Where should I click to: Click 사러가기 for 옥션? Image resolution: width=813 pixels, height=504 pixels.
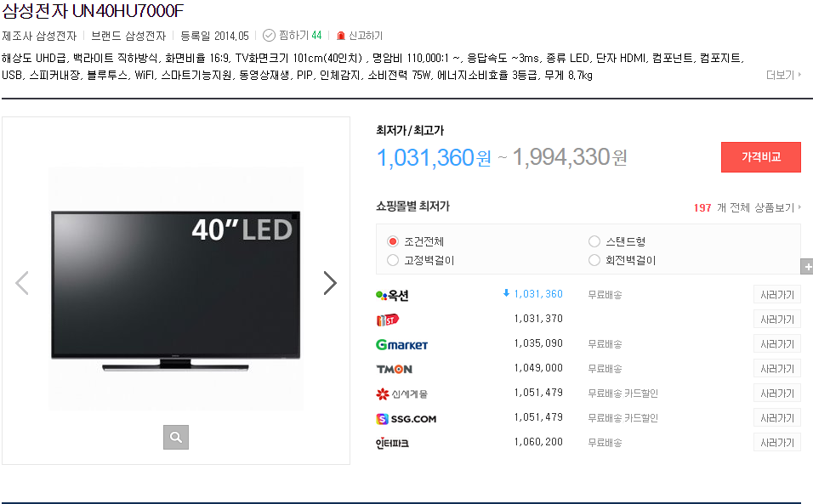(776, 294)
